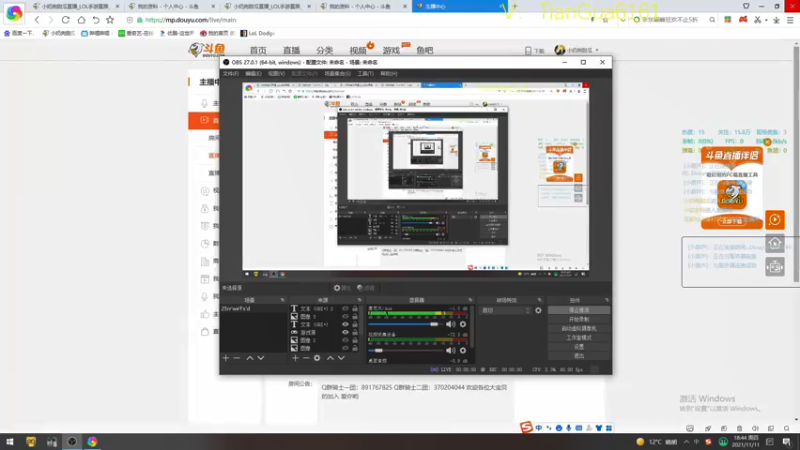This screenshot has width=800, height=450.
Task: Click 启动虚拟摄像机 virtual camera button
Action: coord(579,329)
